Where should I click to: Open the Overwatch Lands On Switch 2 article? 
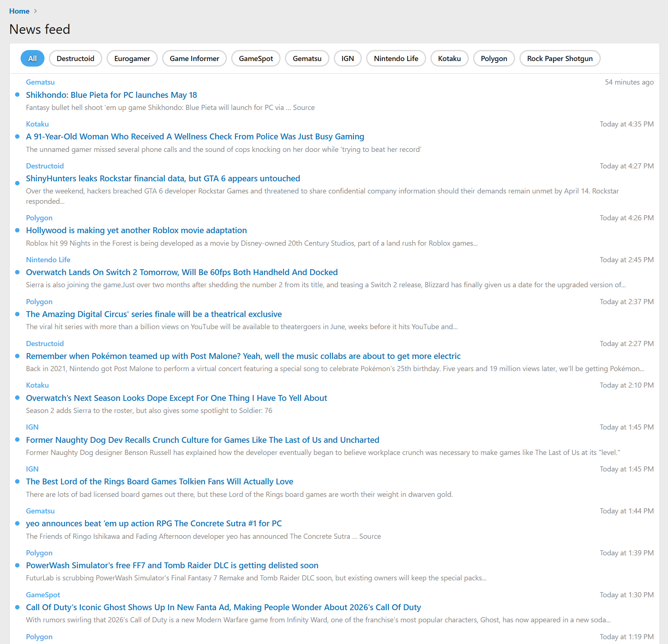[182, 272]
